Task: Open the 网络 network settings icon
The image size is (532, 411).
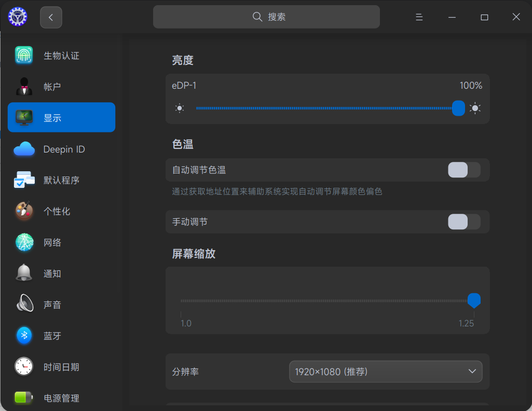Action: (x=23, y=242)
